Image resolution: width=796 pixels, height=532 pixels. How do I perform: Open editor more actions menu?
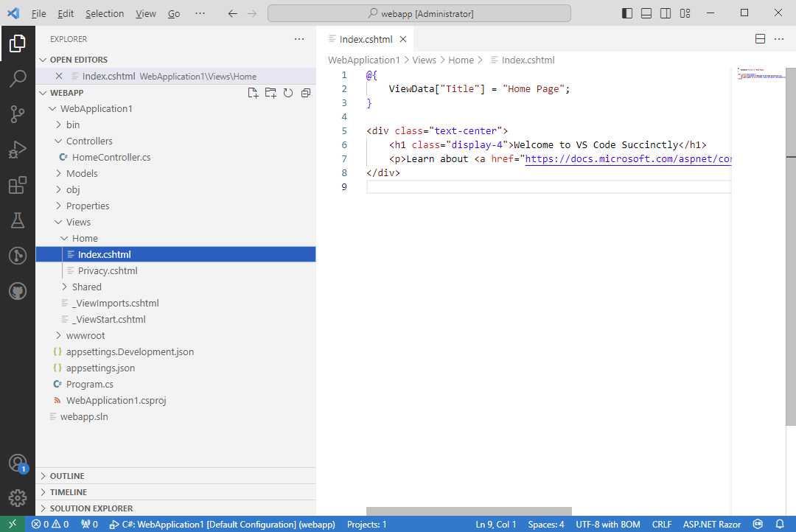click(779, 39)
